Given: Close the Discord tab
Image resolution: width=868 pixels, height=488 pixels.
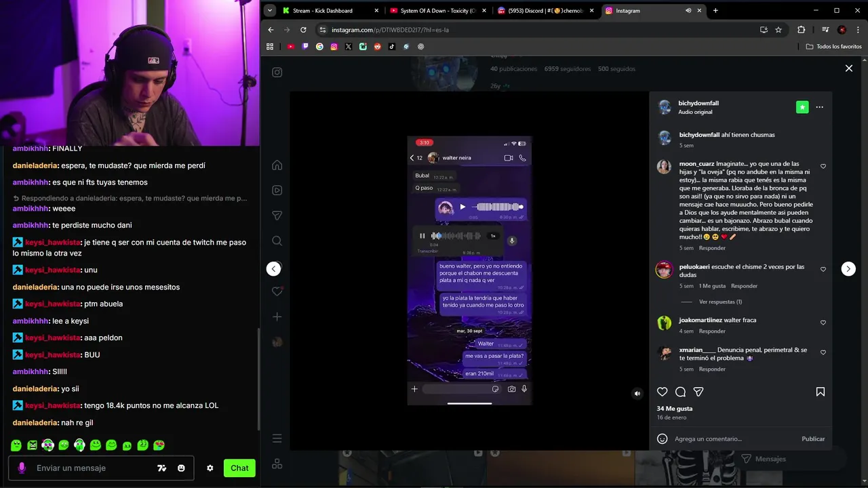Looking at the screenshot, I should [591, 10].
